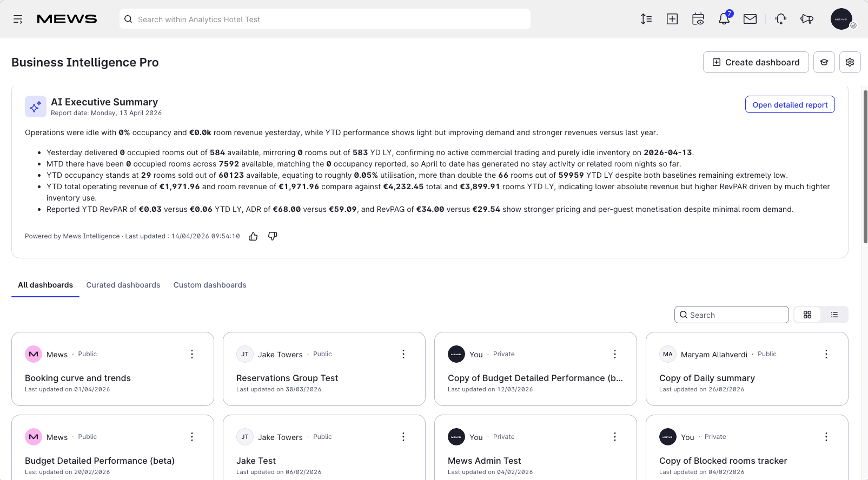Click the Mews avatar on Booking curve card
Viewport: 868px width, 480px height.
[x=34, y=354]
